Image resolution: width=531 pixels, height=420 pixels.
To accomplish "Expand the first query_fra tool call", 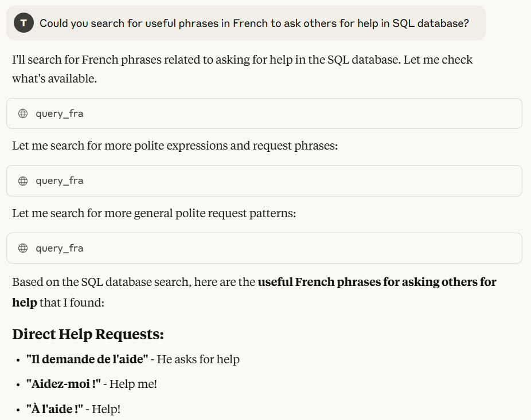I will click(x=264, y=113).
